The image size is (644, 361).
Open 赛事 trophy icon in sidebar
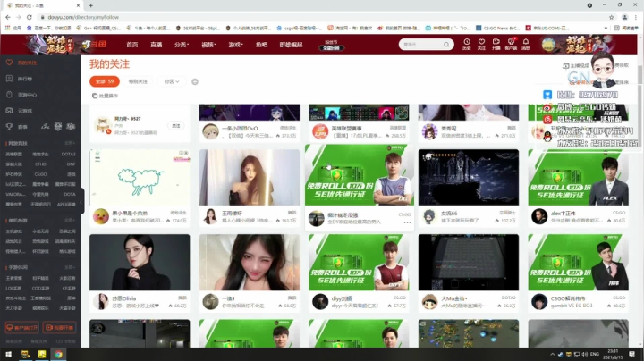(x=9, y=127)
